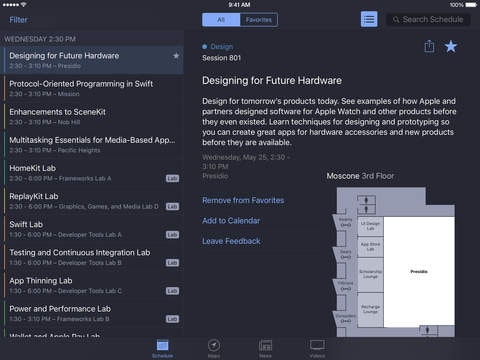Viewport: 480px width, 360px height.
Task: Tap the Presidio room on the map
Action: [419, 272]
